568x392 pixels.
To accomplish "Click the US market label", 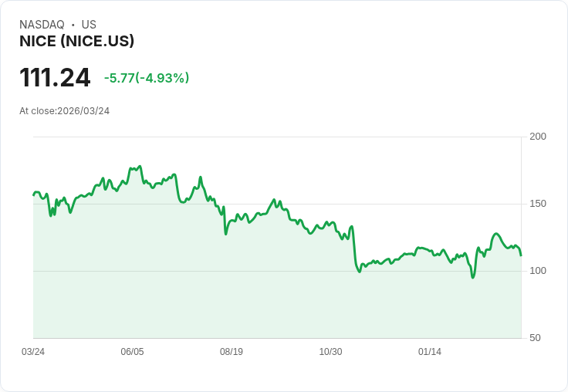I will (89, 25).
